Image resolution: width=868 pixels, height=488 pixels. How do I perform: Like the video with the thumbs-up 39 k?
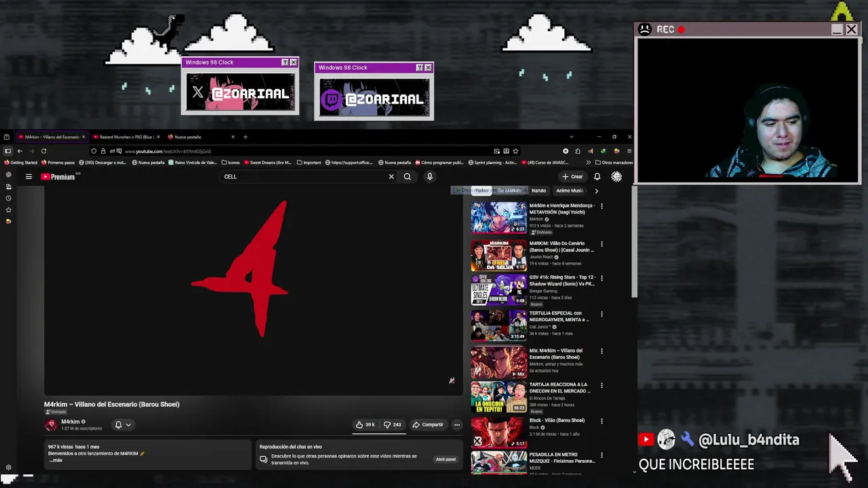(x=366, y=425)
